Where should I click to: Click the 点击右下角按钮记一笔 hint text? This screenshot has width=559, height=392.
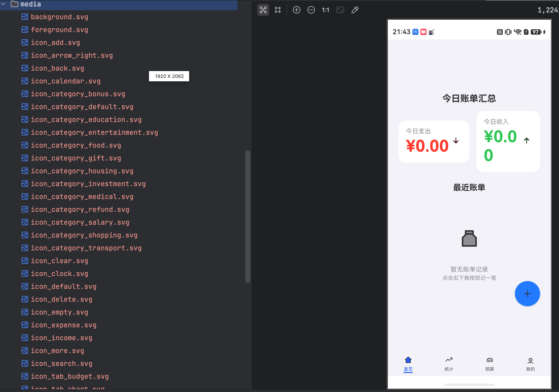tap(469, 278)
